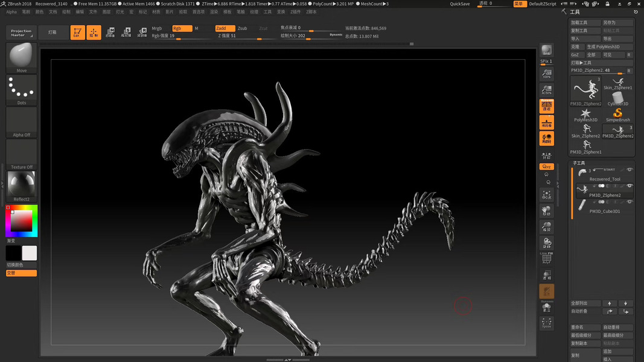Toggle the Rgb mode button

point(182,28)
